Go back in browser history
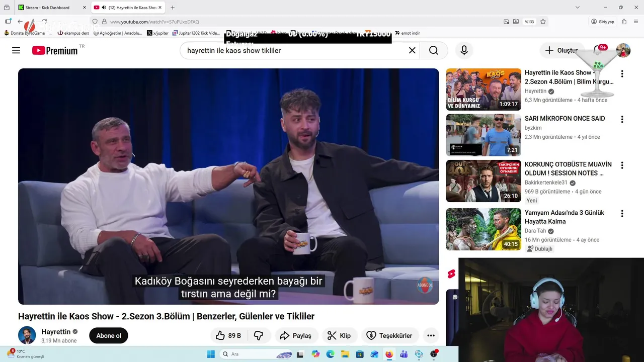Screen dimensions: 644x362 point(20,22)
